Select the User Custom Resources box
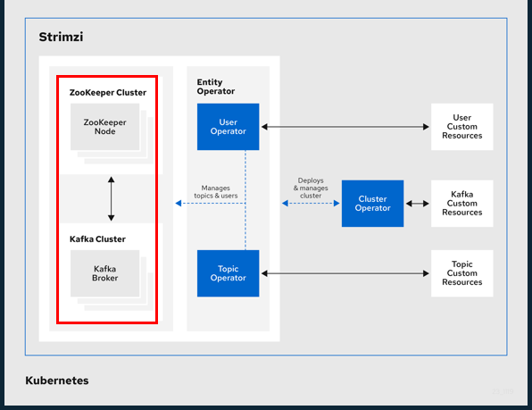 click(x=462, y=127)
